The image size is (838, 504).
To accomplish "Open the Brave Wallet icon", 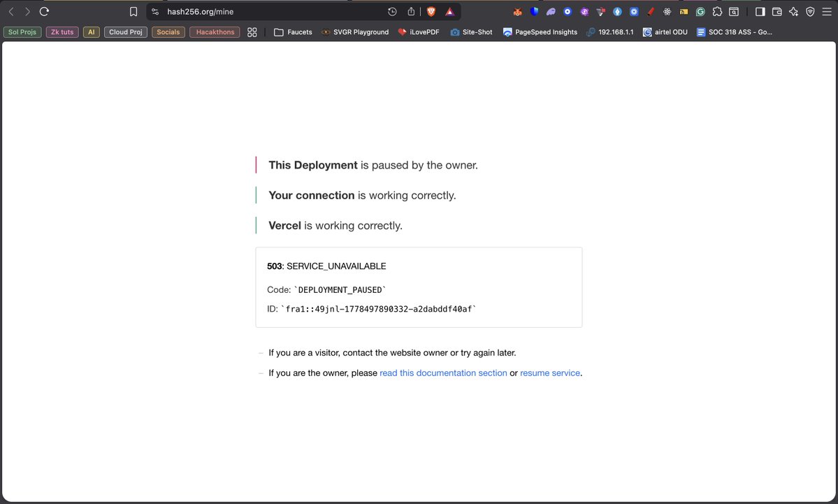I will tap(777, 11).
